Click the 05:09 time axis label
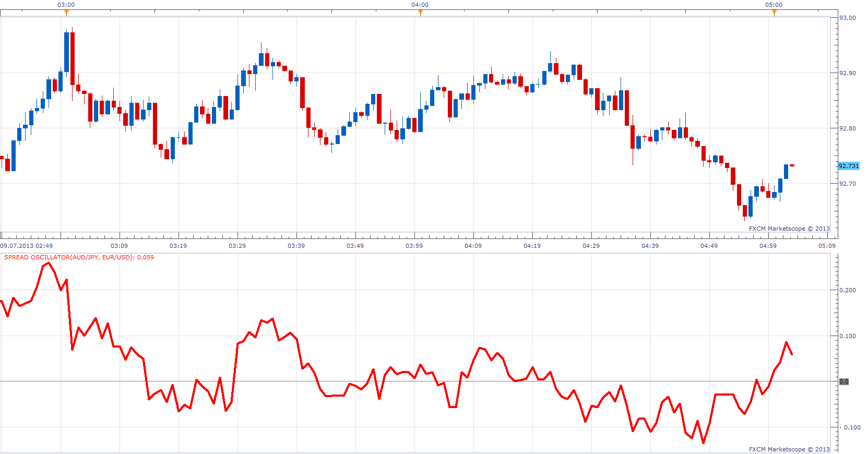 click(827, 246)
